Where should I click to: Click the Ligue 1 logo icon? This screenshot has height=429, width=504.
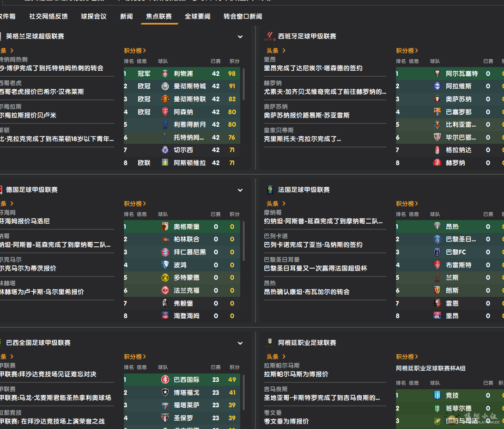pyautogui.click(x=270, y=190)
